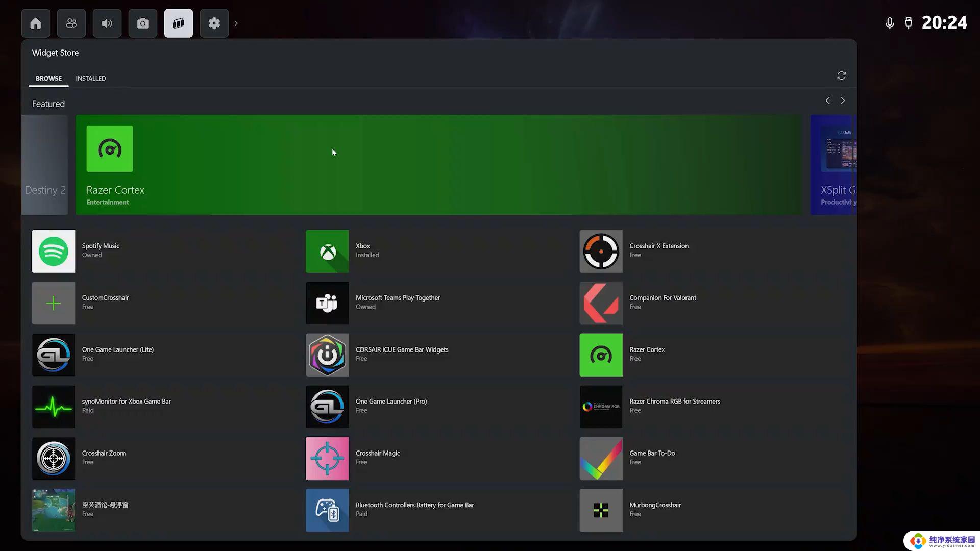The height and width of the screenshot is (551, 980).
Task: Click the microphone status icon
Action: click(890, 23)
